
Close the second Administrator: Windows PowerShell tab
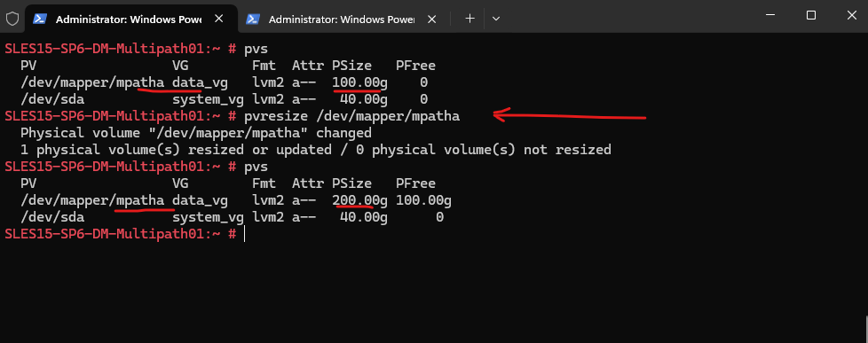pos(432,19)
